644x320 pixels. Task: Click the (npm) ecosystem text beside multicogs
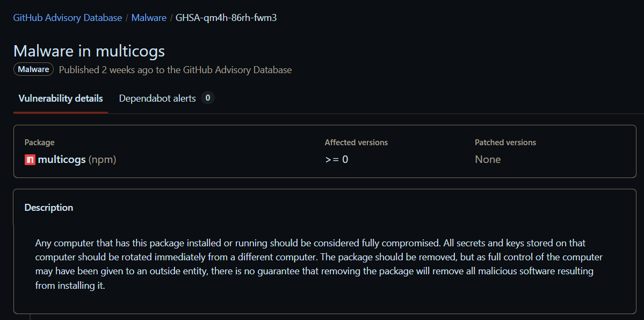pyautogui.click(x=103, y=160)
